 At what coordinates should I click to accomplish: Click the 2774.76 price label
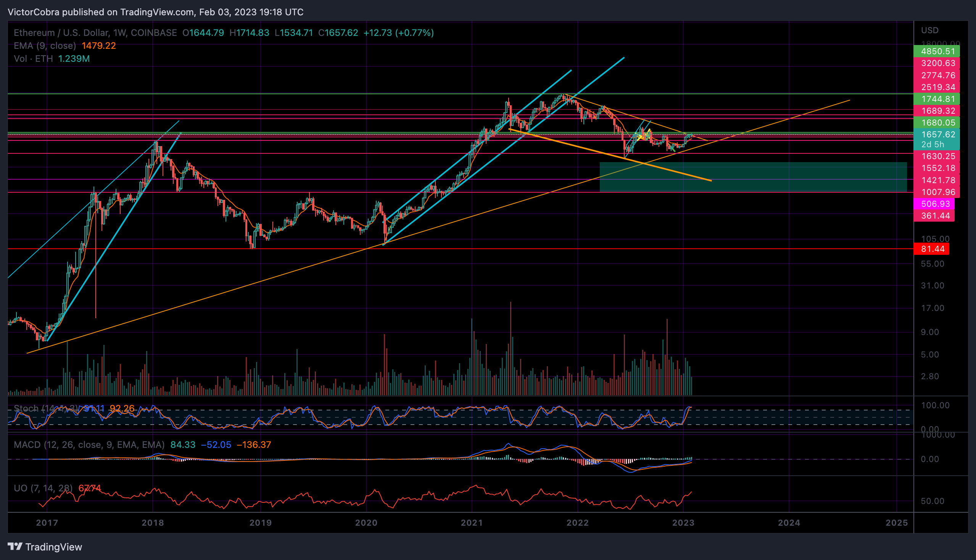[x=936, y=76]
